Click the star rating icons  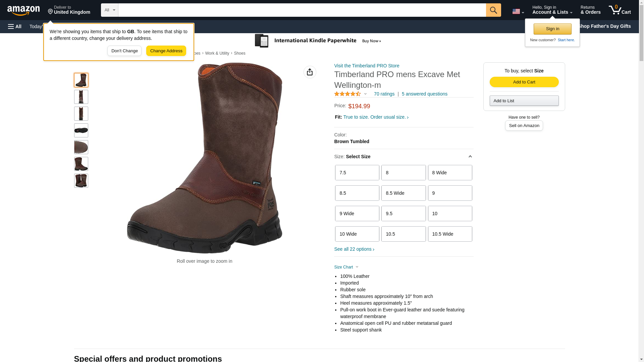click(x=347, y=94)
